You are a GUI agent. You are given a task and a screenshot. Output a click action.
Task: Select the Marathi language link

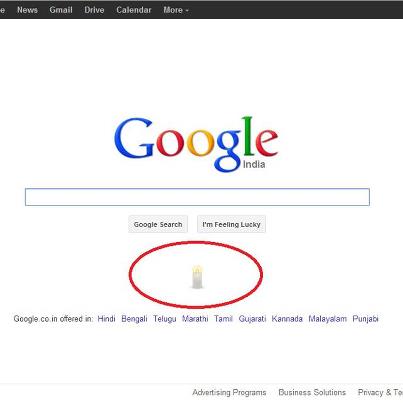(195, 319)
